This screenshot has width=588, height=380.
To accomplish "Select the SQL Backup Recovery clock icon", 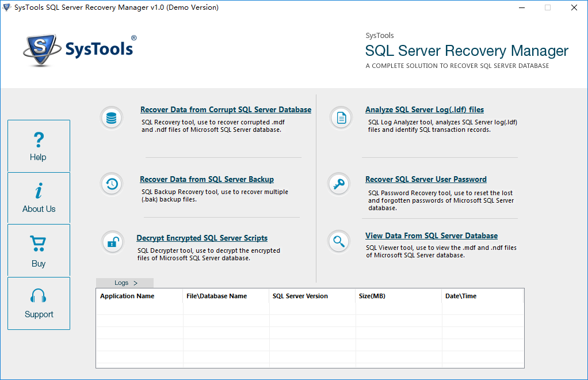I will (x=112, y=184).
